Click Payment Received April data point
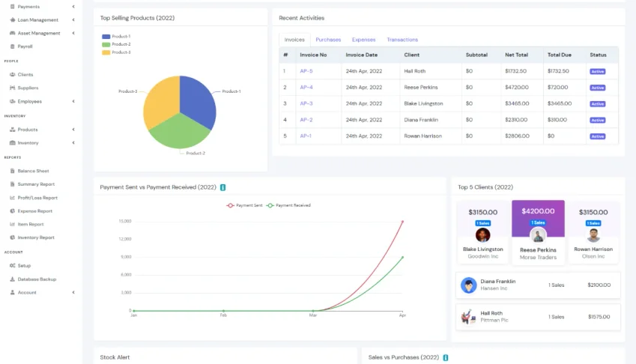This screenshot has height=364, width=636. click(402, 257)
